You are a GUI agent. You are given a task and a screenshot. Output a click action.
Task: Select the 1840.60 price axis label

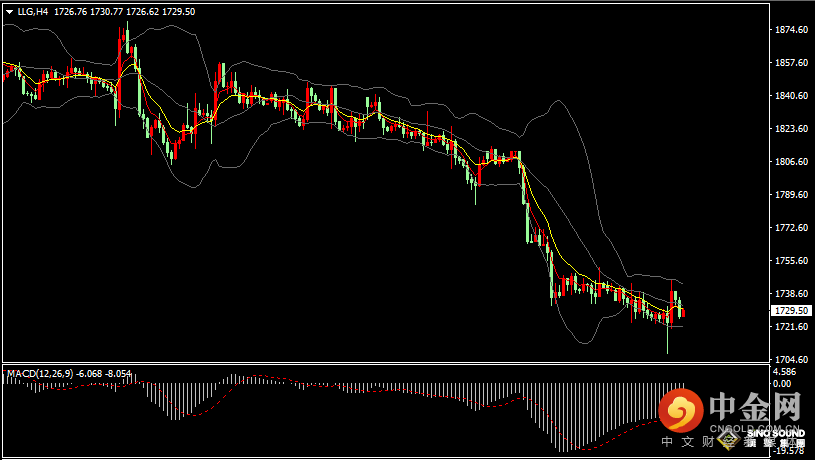pos(791,96)
